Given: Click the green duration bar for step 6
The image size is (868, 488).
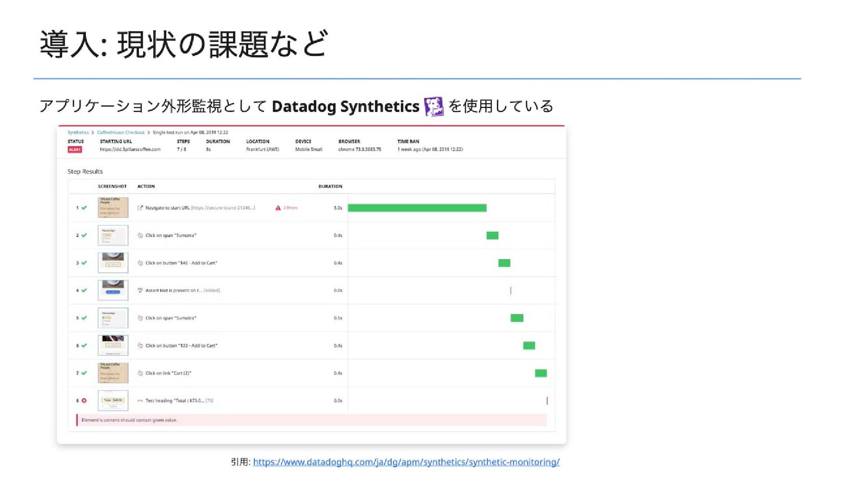Looking at the screenshot, I should tap(529, 346).
